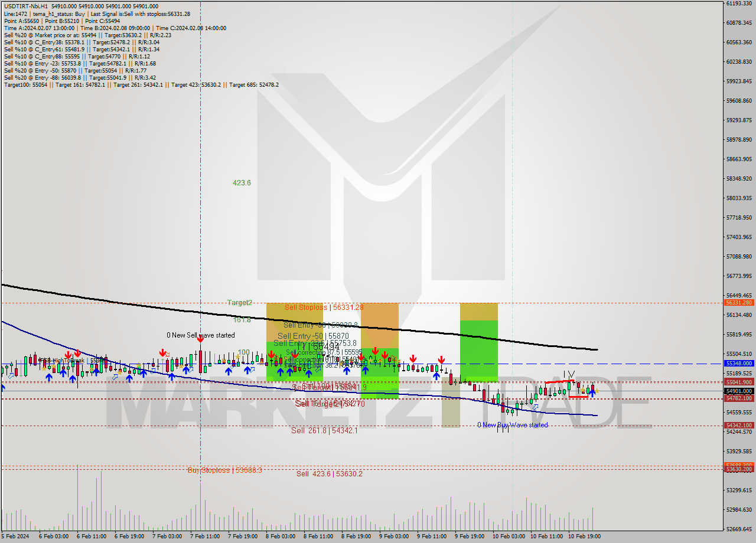756x543 pixels.
Task: Click the 'Sell %10 @ Entry -23' row
Action: (80, 63)
